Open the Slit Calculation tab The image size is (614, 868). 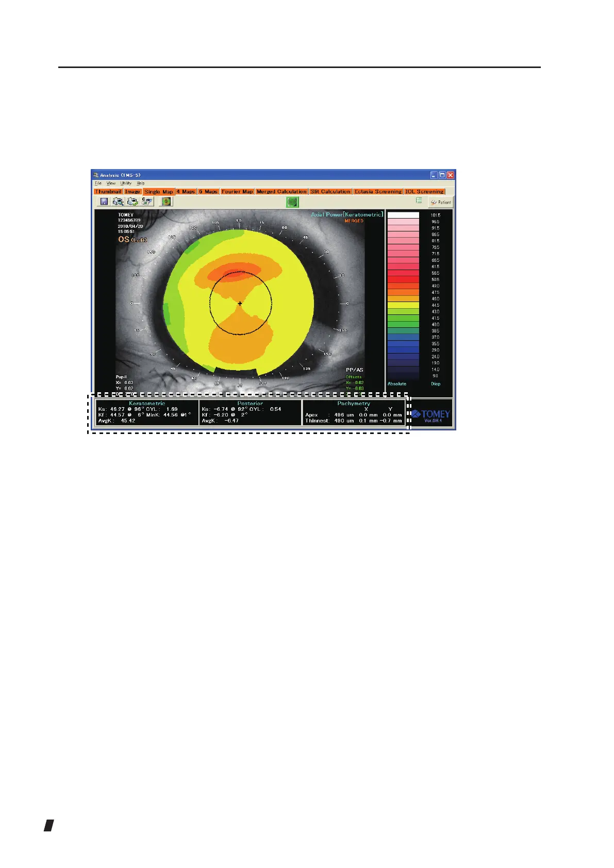330,191
